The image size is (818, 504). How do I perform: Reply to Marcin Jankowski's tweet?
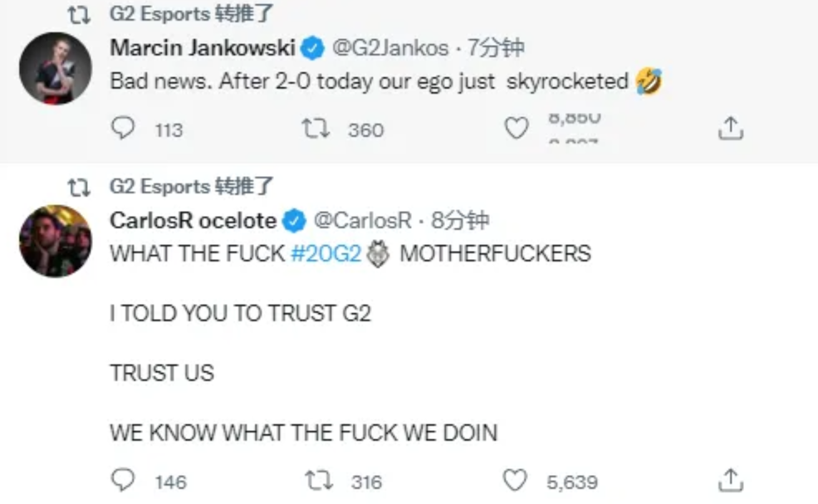tap(123, 128)
